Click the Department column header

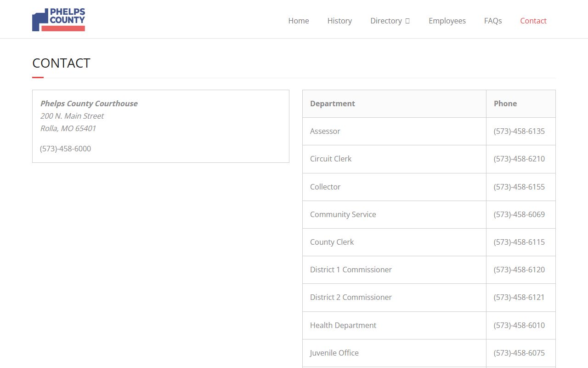point(394,103)
